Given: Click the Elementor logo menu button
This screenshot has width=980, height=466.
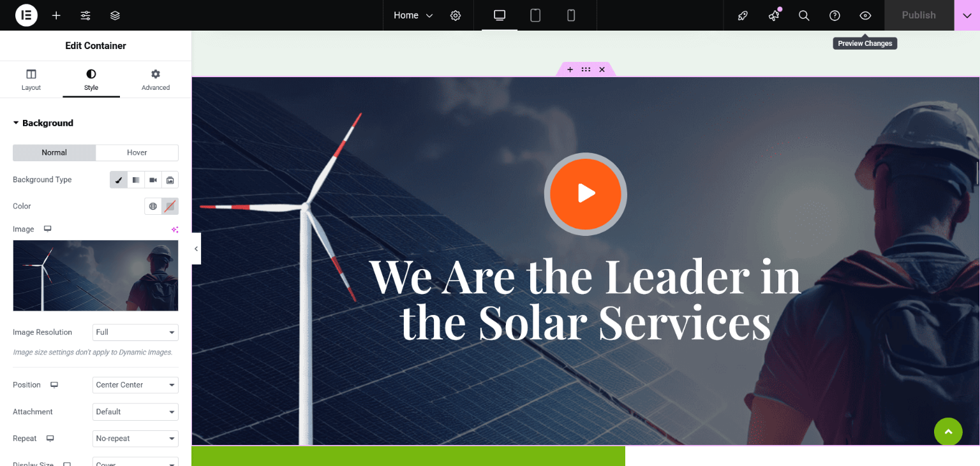Looking at the screenshot, I should [x=26, y=15].
